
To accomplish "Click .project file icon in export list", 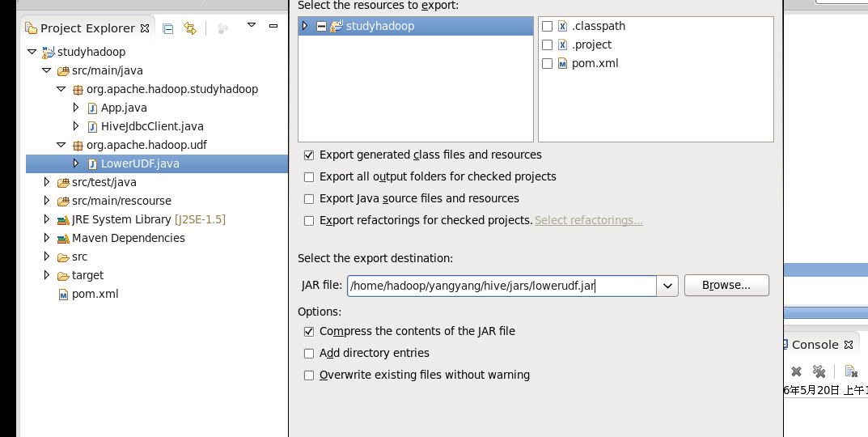I will click(562, 45).
